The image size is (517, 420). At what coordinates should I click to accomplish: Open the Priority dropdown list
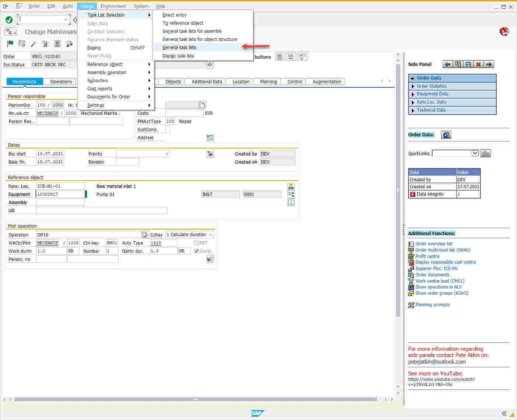point(167,154)
